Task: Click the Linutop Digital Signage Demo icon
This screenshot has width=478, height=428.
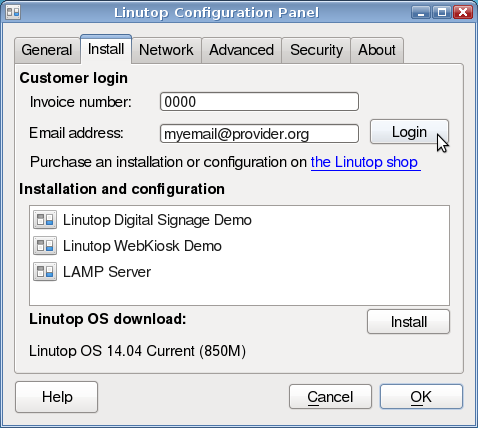Action: [x=45, y=220]
